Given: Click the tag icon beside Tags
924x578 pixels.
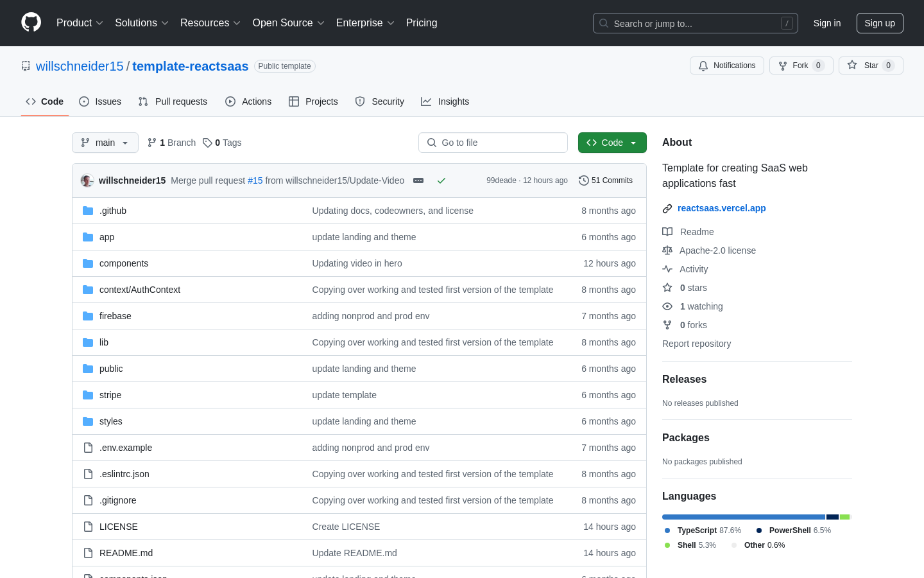Looking at the screenshot, I should point(207,143).
